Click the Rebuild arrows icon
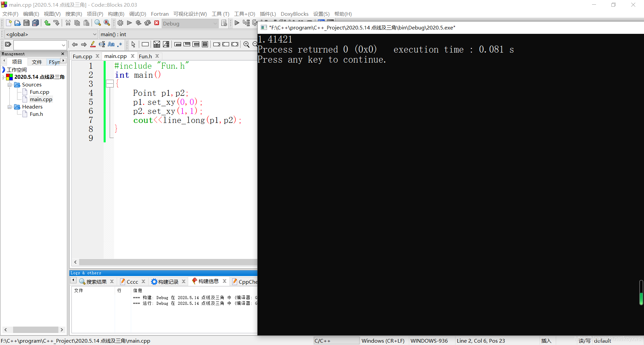Viewport: 644px width, 345px height. (148, 23)
